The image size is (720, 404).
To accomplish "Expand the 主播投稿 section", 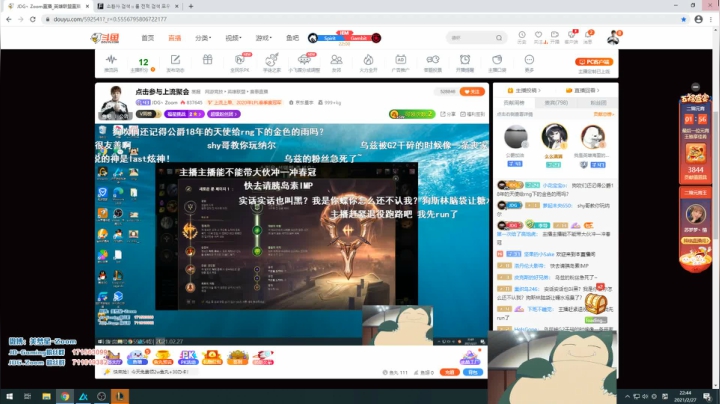I will [524, 90].
